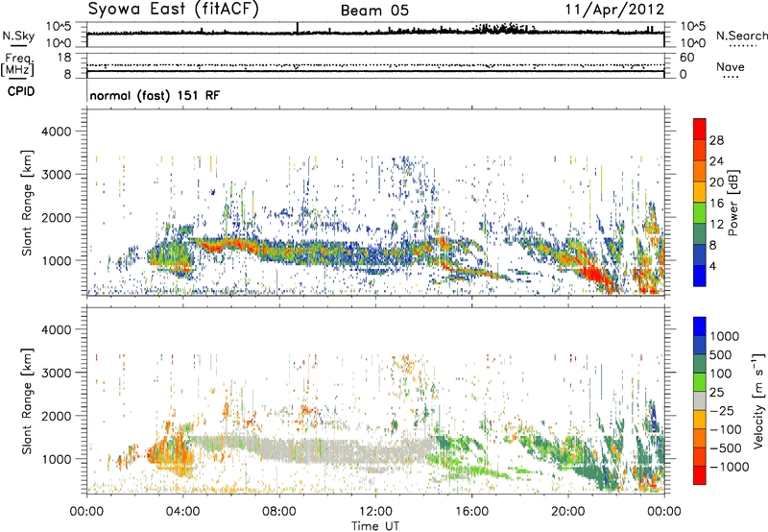Click 'Slant Range [km]' label of velocity panel
Image resolution: width=768 pixels, height=532 pixels.
27,400
